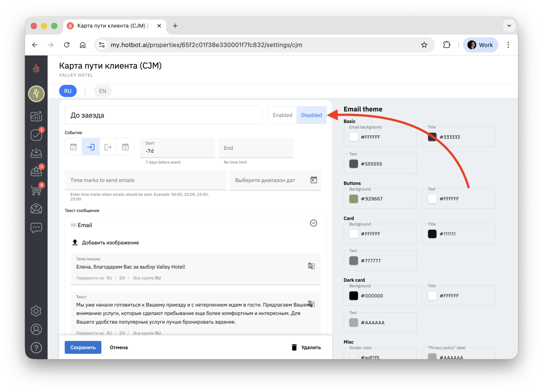Click Все кроме RU under email subject

coord(147,278)
